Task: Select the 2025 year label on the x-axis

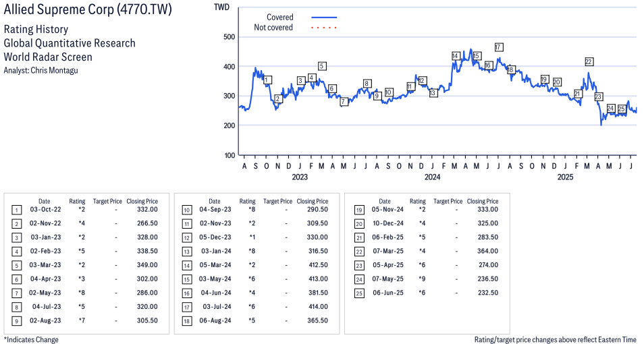Action: click(x=565, y=177)
